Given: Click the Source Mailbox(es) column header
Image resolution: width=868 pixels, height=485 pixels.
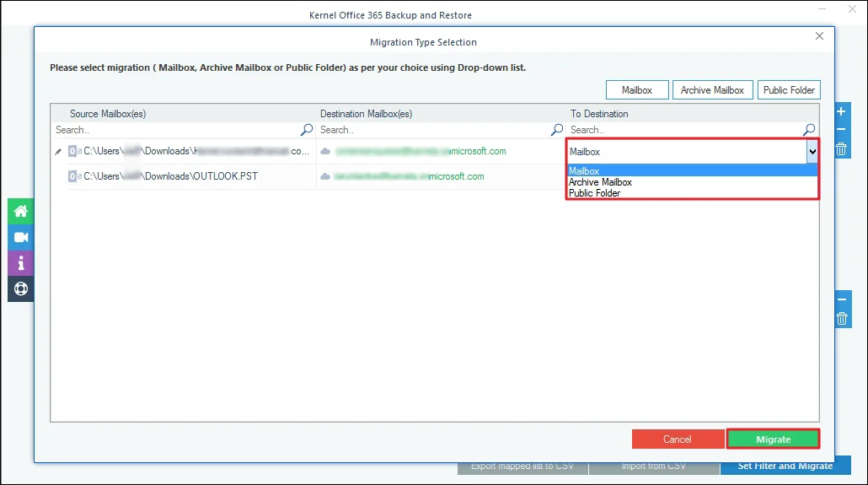Looking at the screenshot, I should [x=108, y=114].
